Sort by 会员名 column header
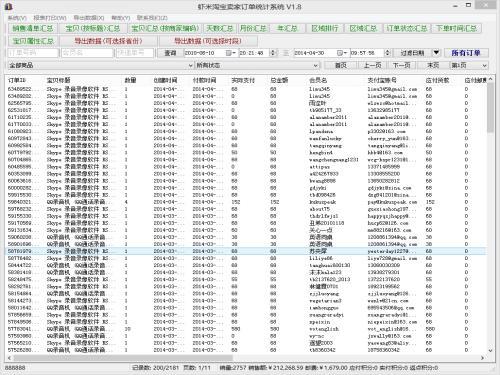The image size is (500, 375). coord(337,80)
